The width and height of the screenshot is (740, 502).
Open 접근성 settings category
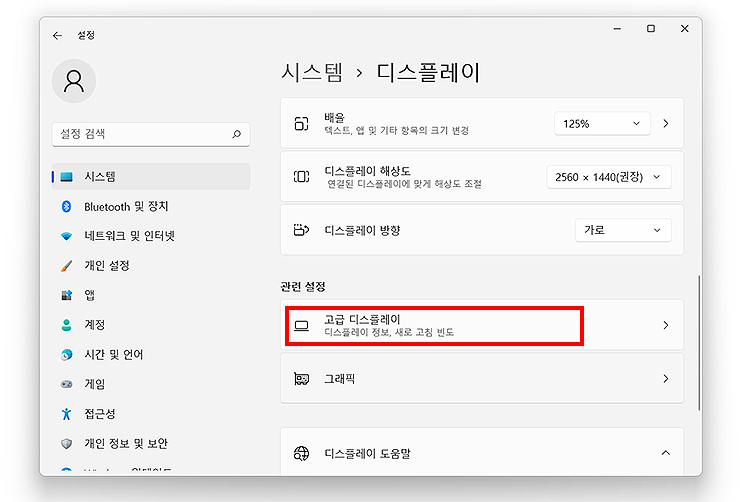(151, 414)
